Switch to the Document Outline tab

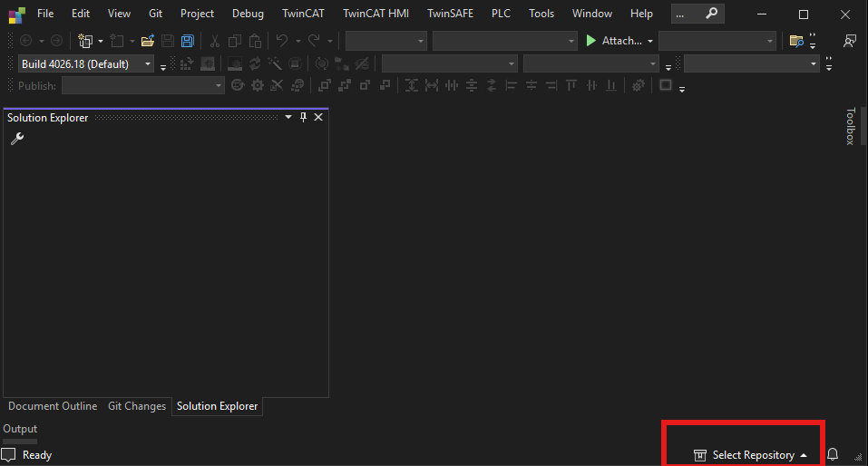point(53,406)
